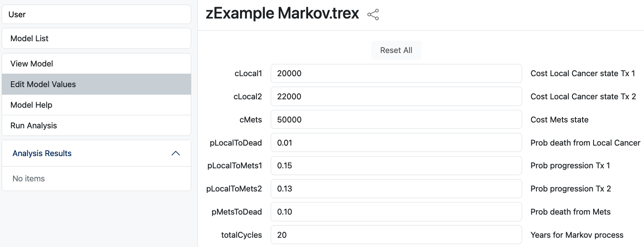Select the totalCycles input field

coord(396,235)
